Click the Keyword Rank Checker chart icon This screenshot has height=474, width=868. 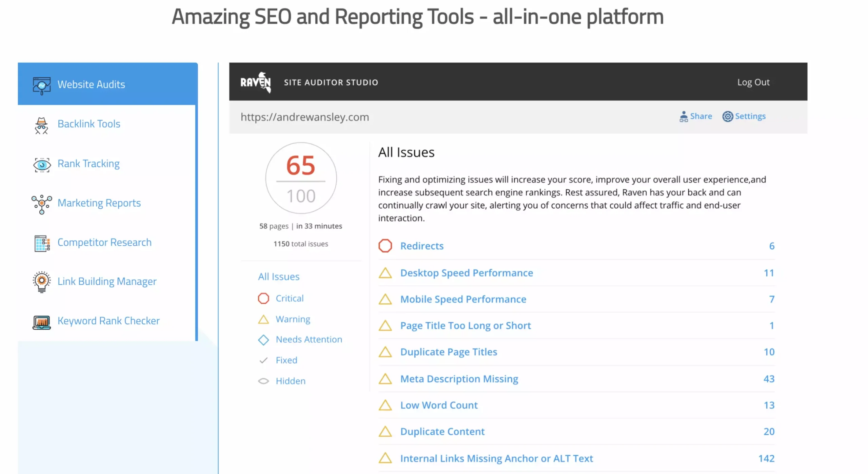coord(41,321)
